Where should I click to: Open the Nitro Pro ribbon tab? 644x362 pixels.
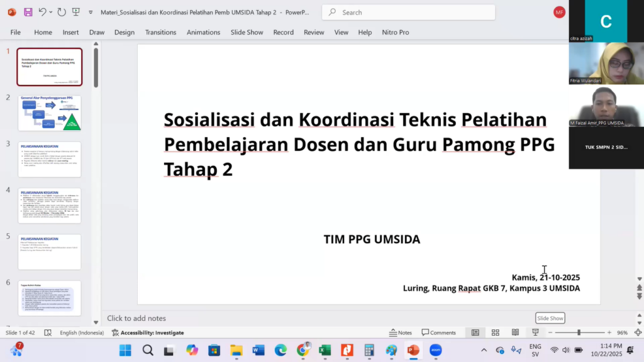coord(396,32)
